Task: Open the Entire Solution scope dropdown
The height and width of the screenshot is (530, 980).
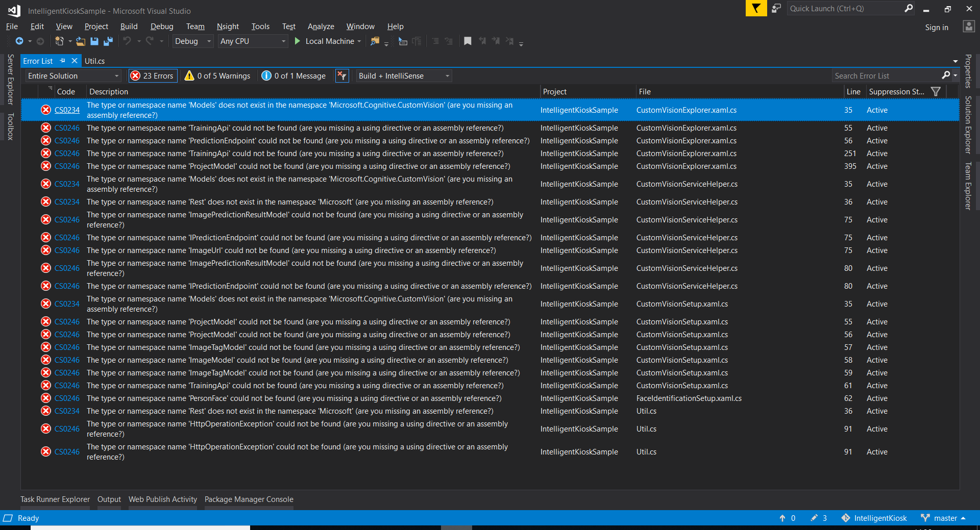Action: 73,76
